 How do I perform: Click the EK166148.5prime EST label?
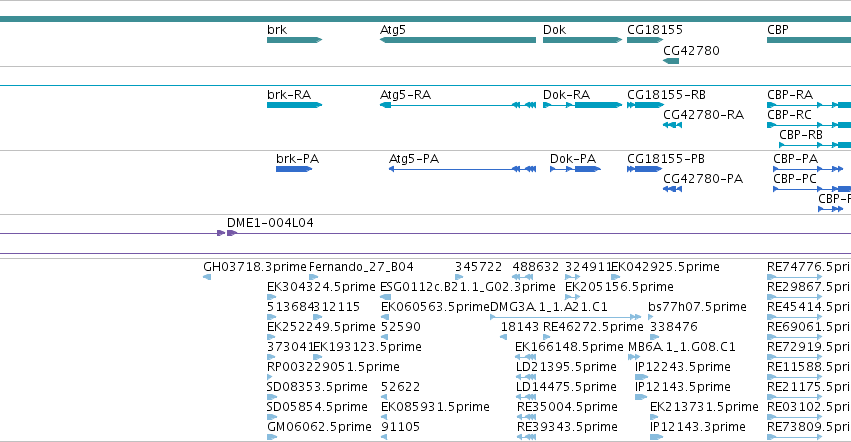pos(569,347)
